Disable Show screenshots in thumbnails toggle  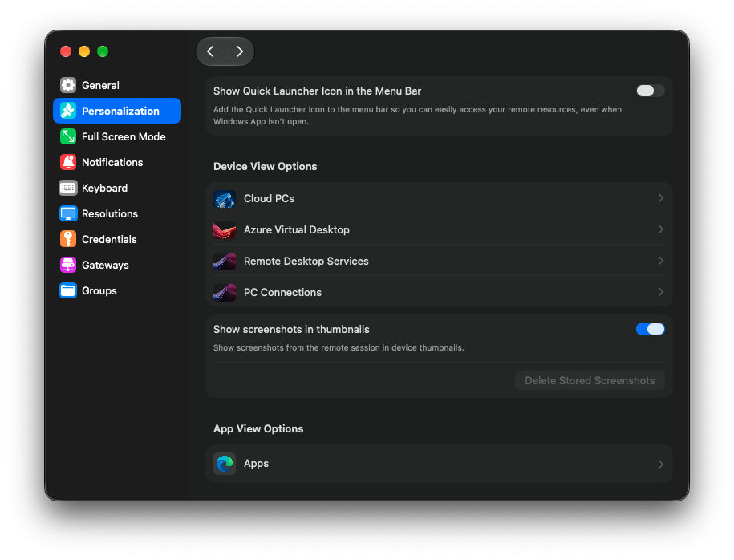650,329
